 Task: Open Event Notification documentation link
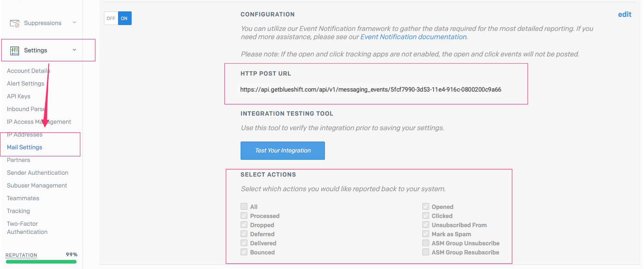(413, 37)
